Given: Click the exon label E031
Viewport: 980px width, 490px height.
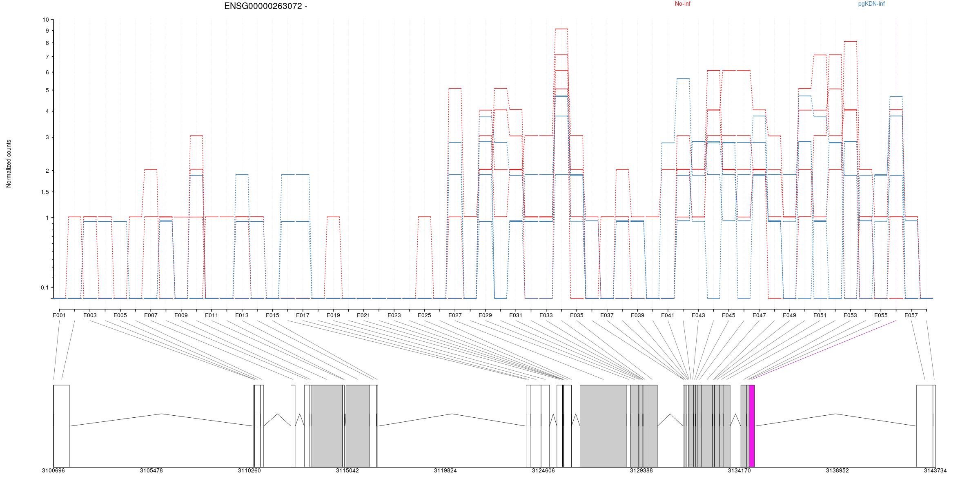Looking at the screenshot, I should pos(516,315).
